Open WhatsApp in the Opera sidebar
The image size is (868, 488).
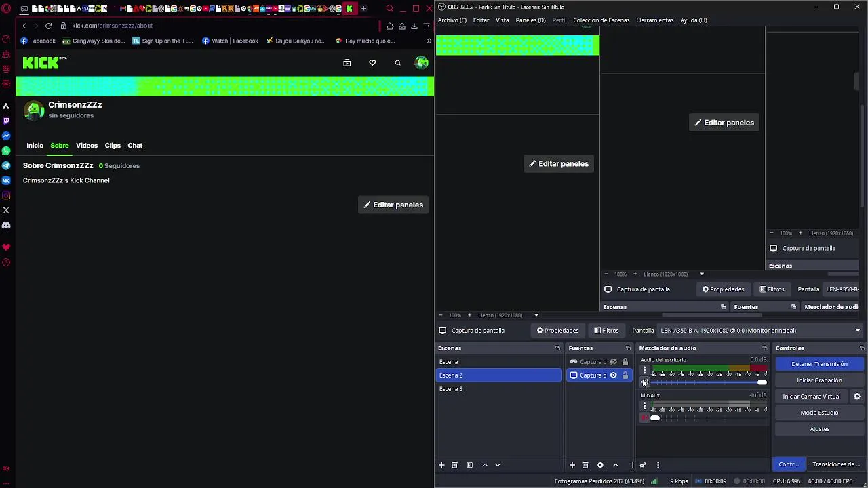click(x=6, y=150)
